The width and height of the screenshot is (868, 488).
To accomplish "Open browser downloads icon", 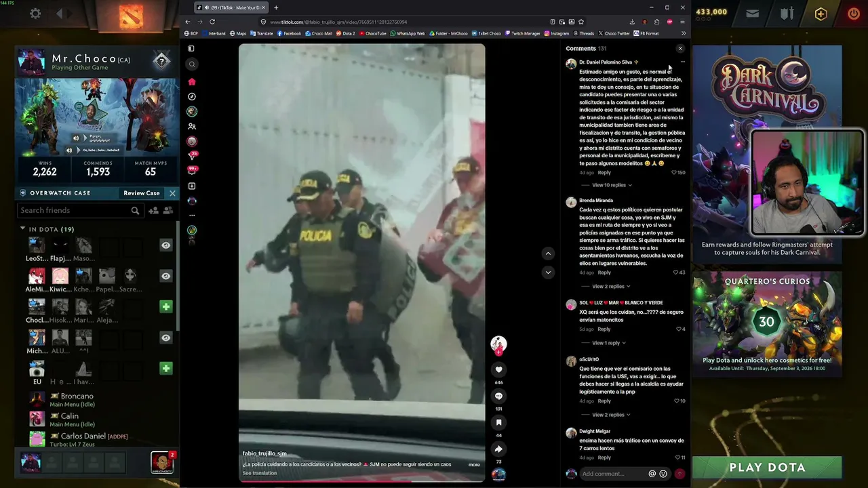I will 632,22.
